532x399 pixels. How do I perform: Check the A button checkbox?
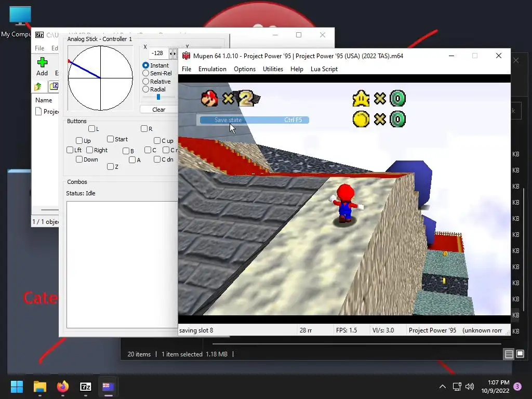(x=132, y=160)
